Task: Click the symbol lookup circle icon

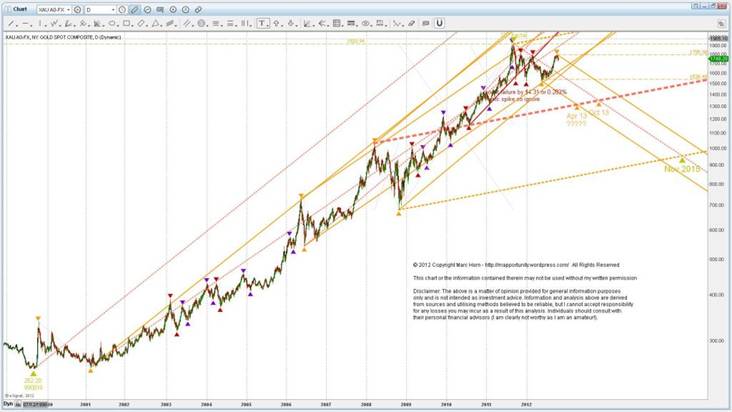Action: tap(77, 9)
